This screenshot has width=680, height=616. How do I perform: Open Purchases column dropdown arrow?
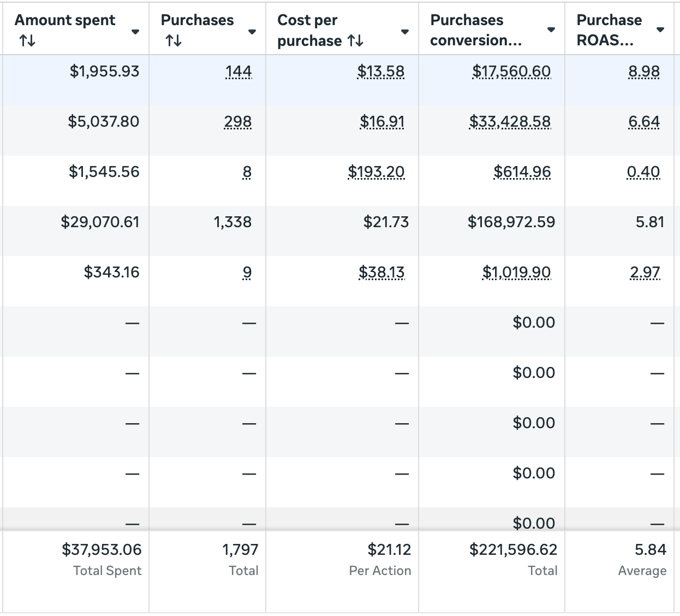[x=252, y=32]
